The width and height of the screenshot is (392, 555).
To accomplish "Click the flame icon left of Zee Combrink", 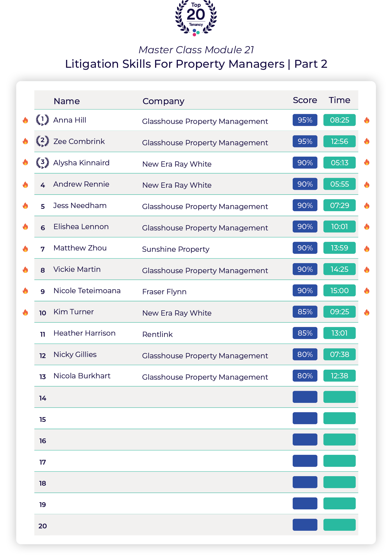I will coord(25,141).
